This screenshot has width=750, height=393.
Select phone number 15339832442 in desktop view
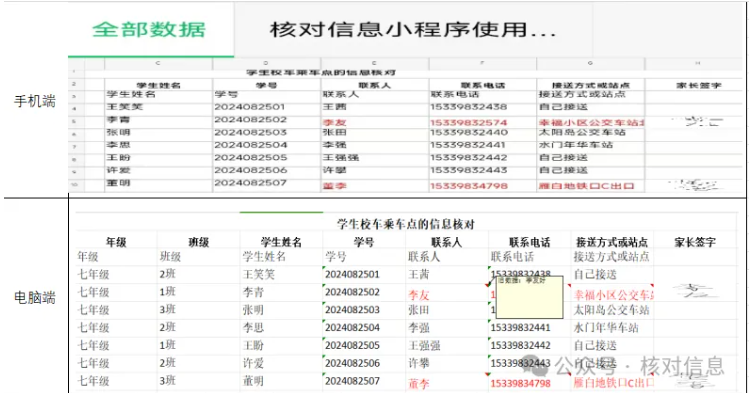pyautogui.click(x=520, y=345)
